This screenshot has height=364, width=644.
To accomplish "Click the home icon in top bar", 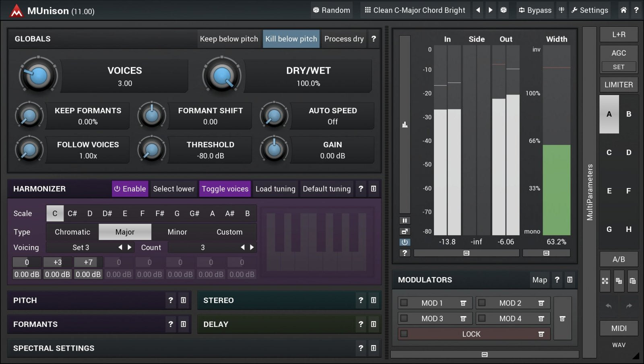I will coord(623,10).
